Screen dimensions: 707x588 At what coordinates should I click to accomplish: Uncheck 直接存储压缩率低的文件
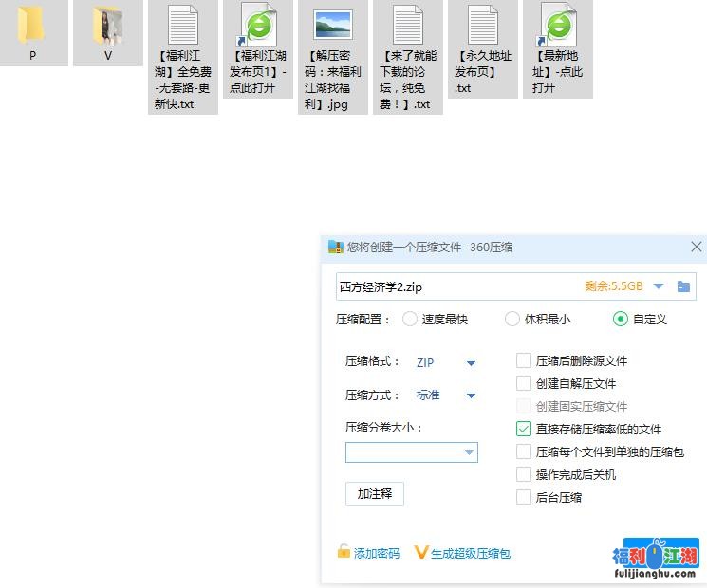point(524,429)
